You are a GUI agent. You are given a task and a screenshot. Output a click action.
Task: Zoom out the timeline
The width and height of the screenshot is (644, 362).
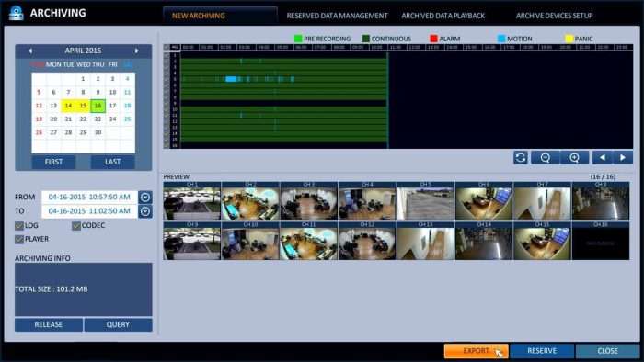tap(545, 158)
